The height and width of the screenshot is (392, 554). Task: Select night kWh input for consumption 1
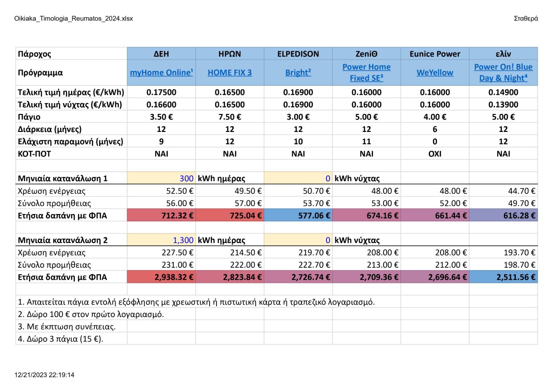coord(298,178)
